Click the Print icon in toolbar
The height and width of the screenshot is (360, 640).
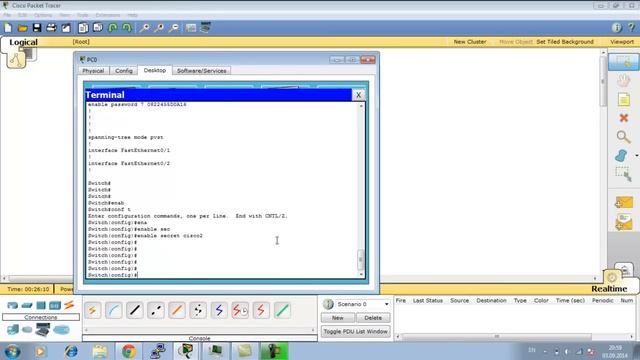coord(51,28)
